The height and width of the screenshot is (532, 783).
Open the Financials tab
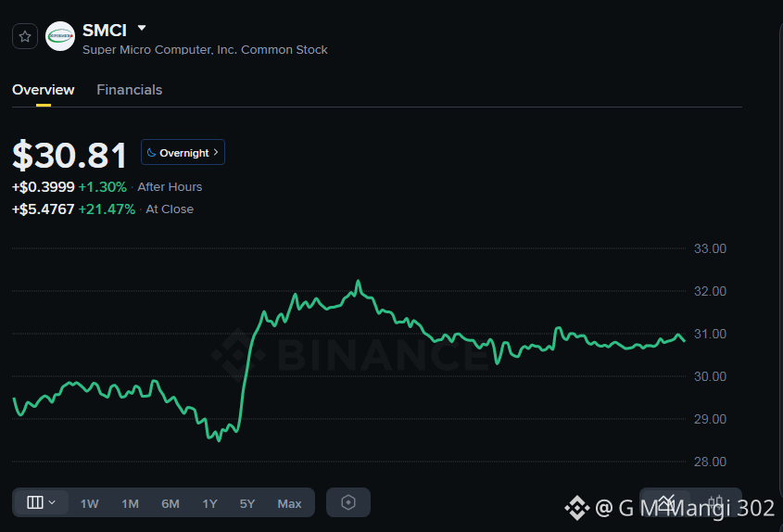point(130,90)
